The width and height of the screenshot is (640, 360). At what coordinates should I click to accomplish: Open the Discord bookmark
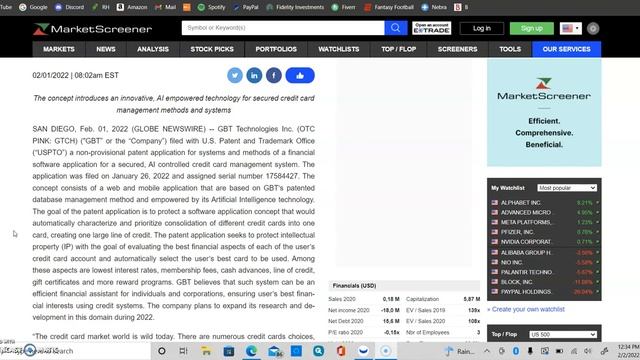[69, 7]
